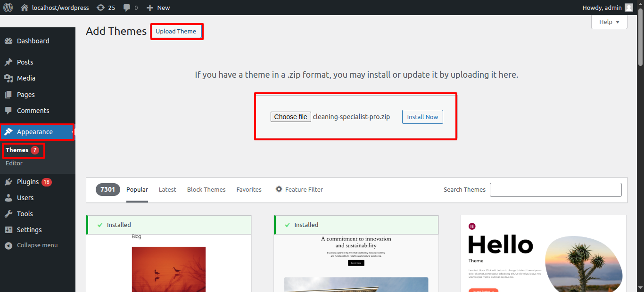Open the Plugins menu in sidebar
644x292 pixels.
(28, 182)
